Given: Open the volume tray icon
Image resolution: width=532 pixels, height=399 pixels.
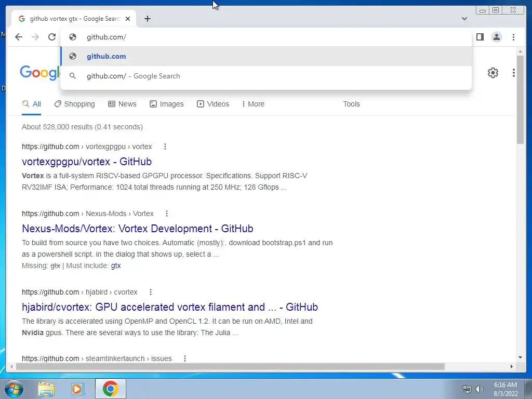Looking at the screenshot, I should [479, 389].
